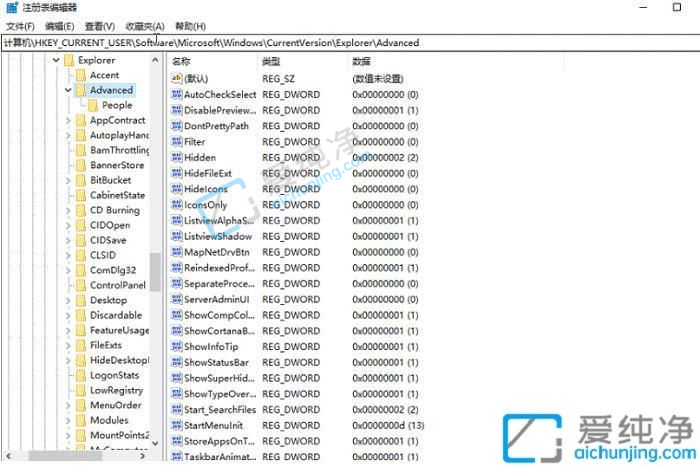Image resolution: width=700 pixels, height=467 pixels.
Task: Expand the ComDlg32 tree node
Action: coord(68,271)
